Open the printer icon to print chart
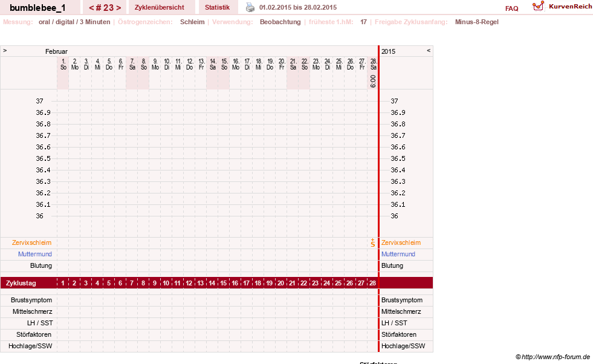 point(250,7)
